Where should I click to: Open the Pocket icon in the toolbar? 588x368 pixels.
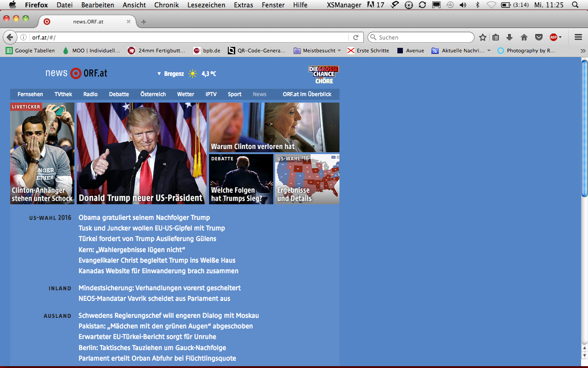click(x=539, y=37)
